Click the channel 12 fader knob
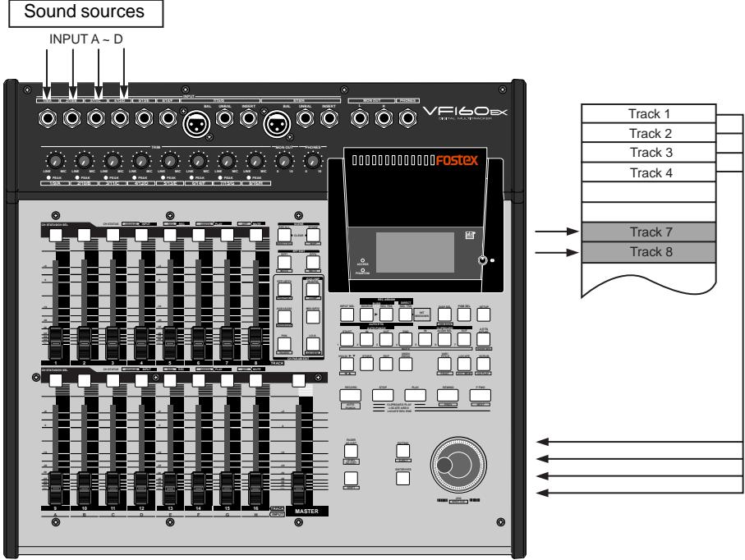This screenshot has width=745, height=560. pyautogui.click(x=141, y=489)
